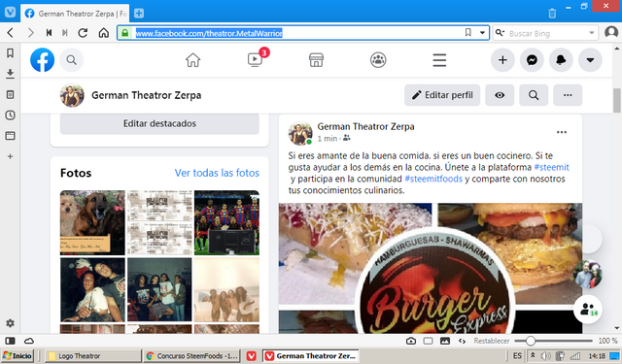This screenshot has height=364, width=622.
Task: Open the post audience friends icon
Action: 347,138
